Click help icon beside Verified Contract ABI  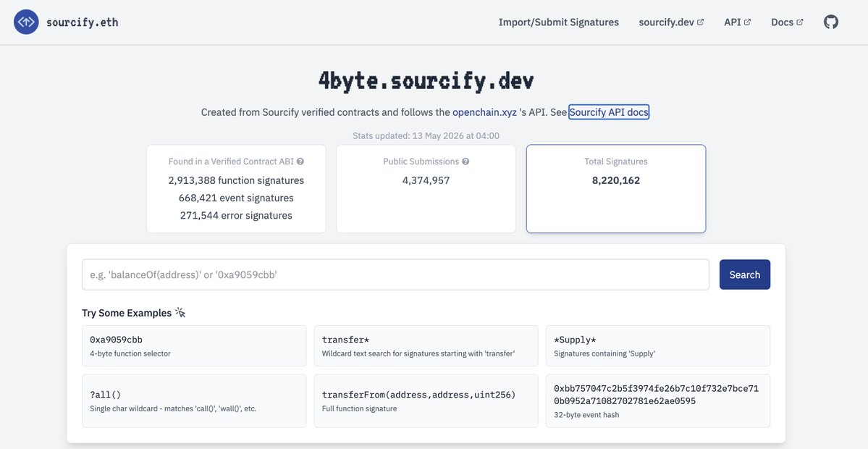pyautogui.click(x=300, y=161)
